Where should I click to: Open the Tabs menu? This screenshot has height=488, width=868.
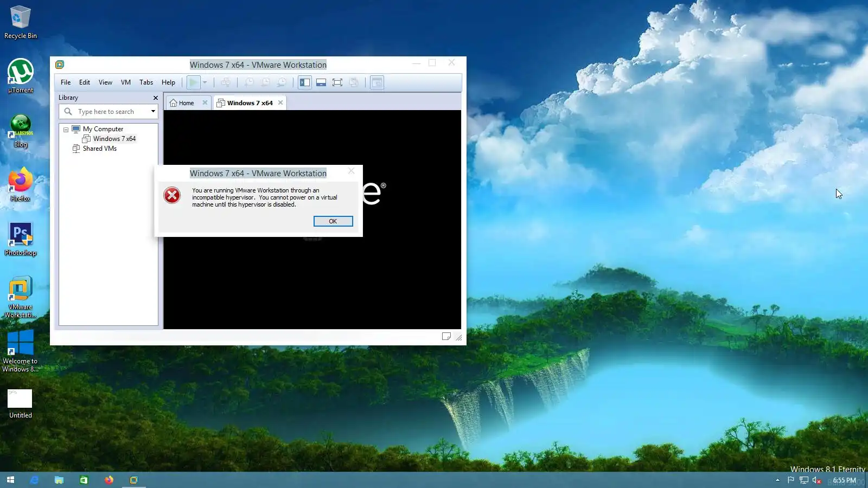point(146,82)
